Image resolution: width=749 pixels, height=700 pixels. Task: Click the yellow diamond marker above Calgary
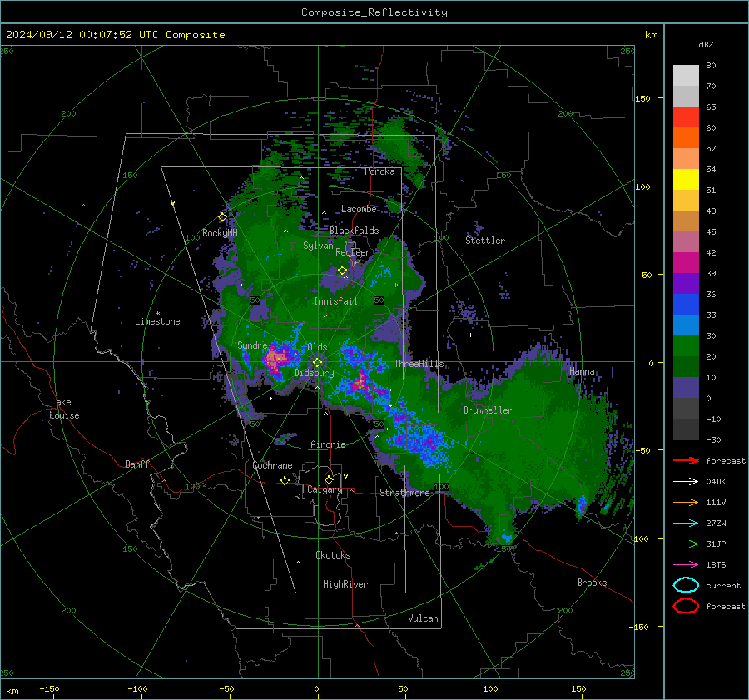[329, 479]
